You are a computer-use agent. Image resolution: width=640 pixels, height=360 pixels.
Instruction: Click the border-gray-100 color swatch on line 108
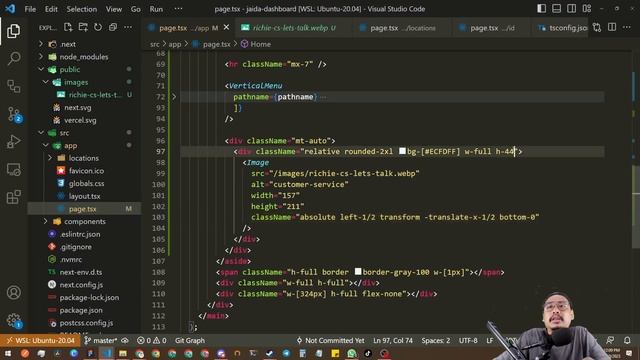pyautogui.click(x=358, y=272)
